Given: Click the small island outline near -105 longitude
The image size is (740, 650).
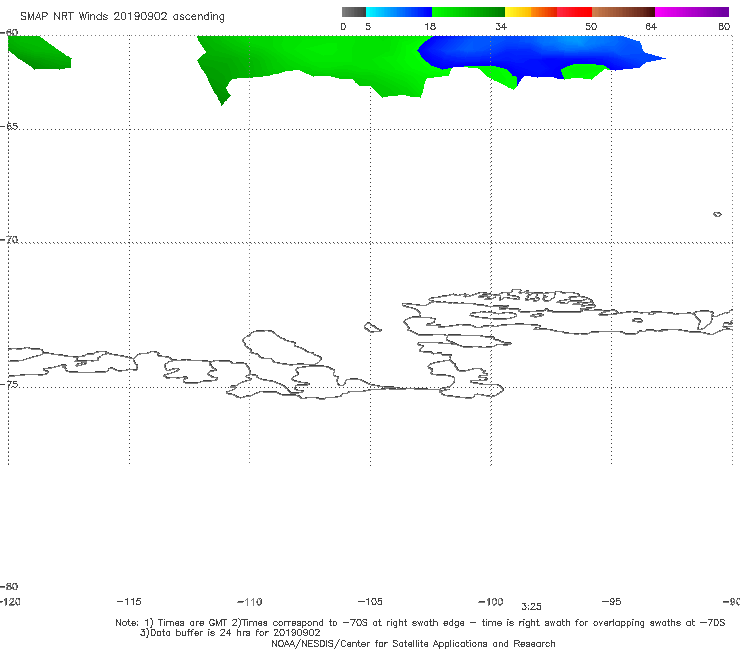Looking at the screenshot, I should pos(372,327).
